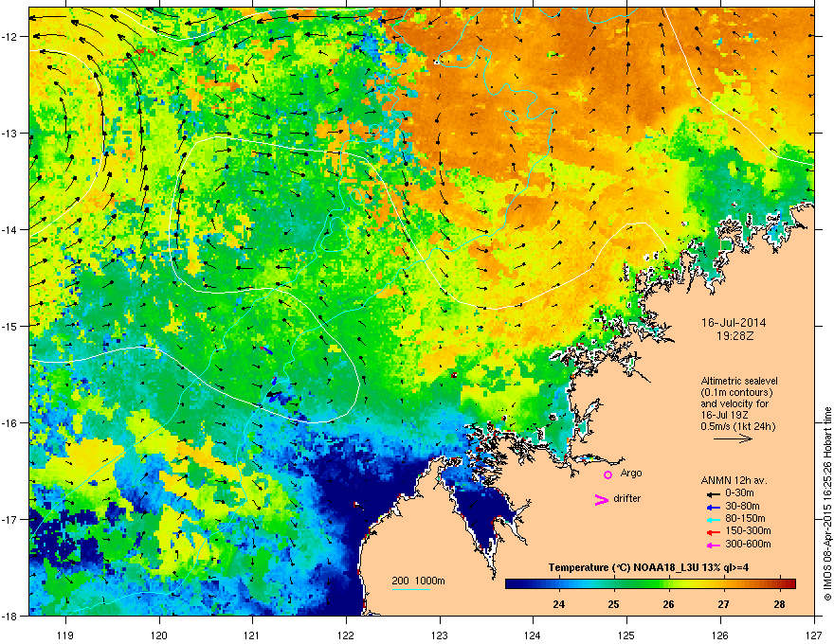Click the date label 16-Jul-2014

click(x=734, y=323)
